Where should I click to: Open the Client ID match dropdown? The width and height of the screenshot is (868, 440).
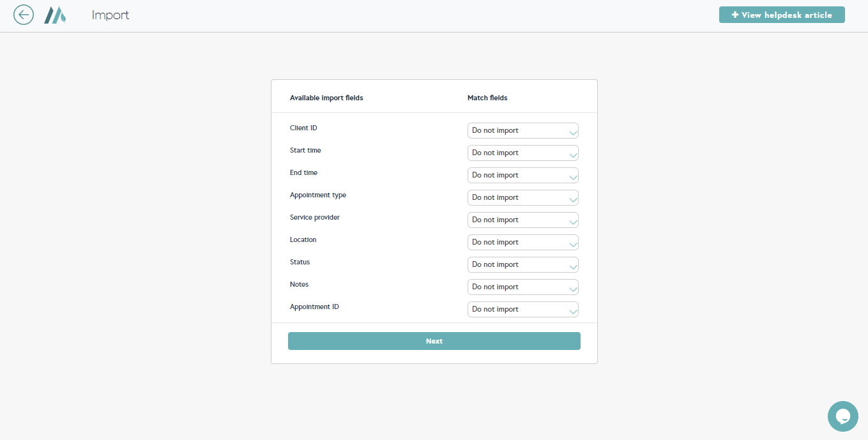[x=522, y=131]
